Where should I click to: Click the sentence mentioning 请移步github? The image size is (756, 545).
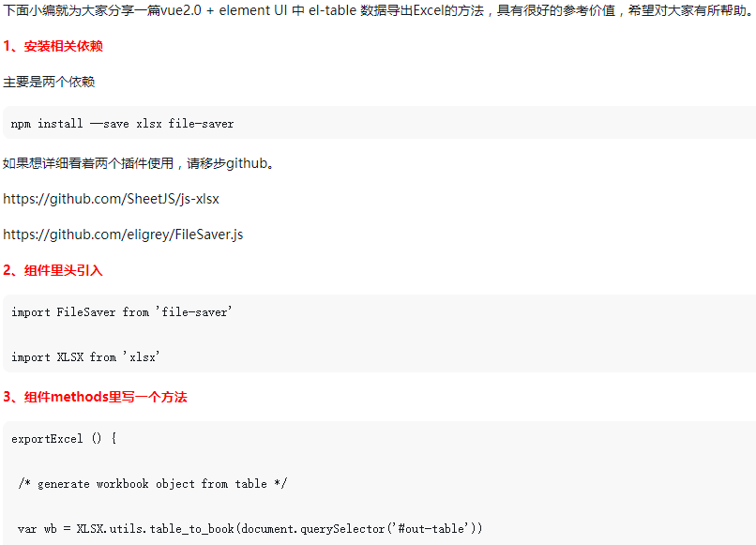139,163
